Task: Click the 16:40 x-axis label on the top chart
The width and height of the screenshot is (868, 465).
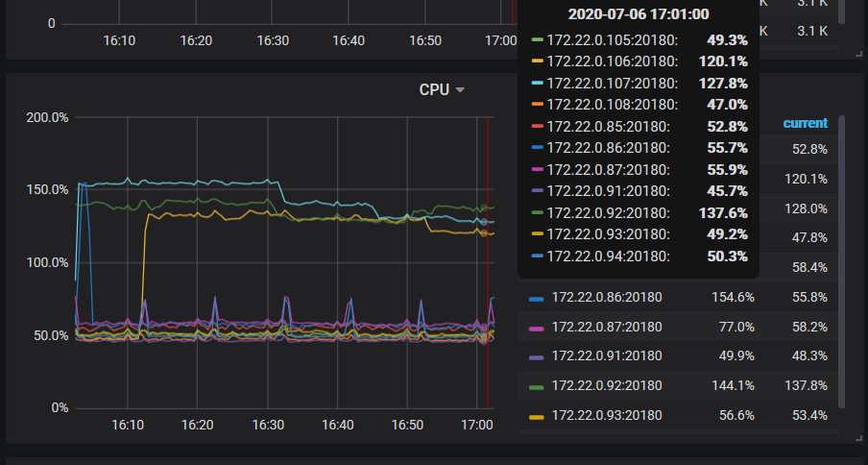Action: (x=349, y=40)
